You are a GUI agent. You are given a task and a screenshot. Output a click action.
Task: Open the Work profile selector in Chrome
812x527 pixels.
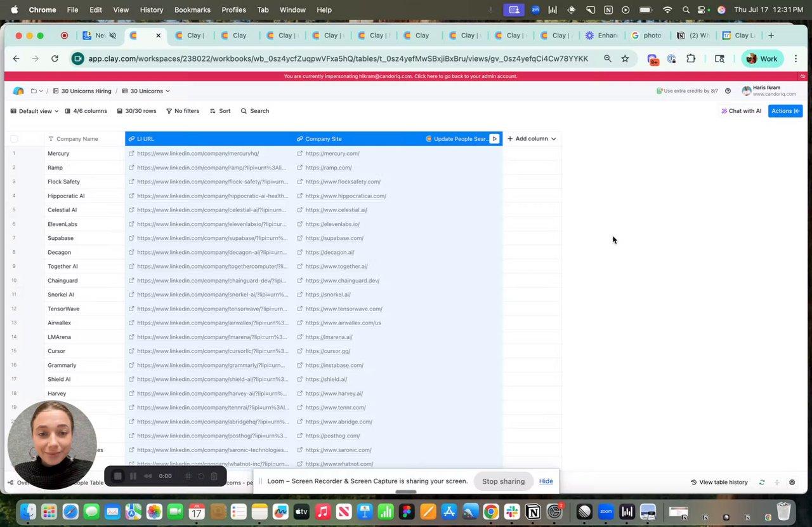click(762, 58)
